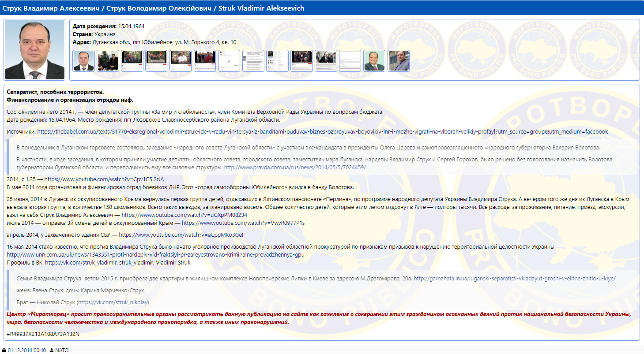Open the YouTube link ending uGXpPM08234
Viewport: 644px width, 354px height.
click(x=184, y=215)
